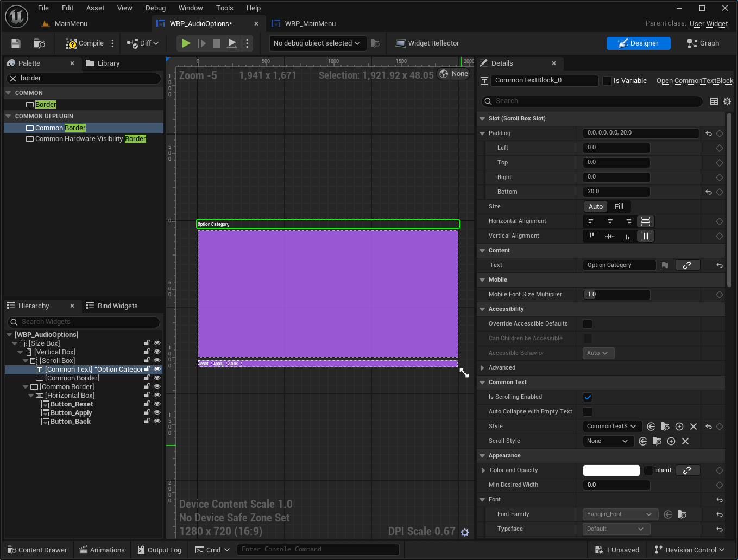The height and width of the screenshot is (560, 738).
Task: Click the Save asset floppy disk icon
Action: (x=16, y=43)
